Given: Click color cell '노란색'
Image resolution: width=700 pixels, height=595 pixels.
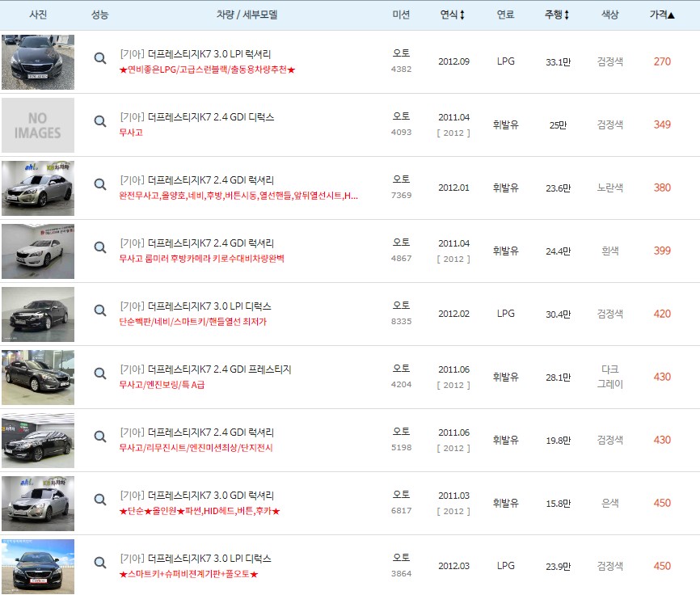Looking at the screenshot, I should coord(609,188).
